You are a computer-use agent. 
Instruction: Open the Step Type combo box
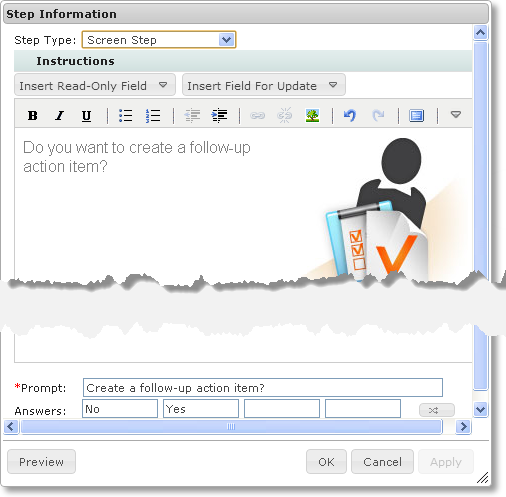pos(159,40)
